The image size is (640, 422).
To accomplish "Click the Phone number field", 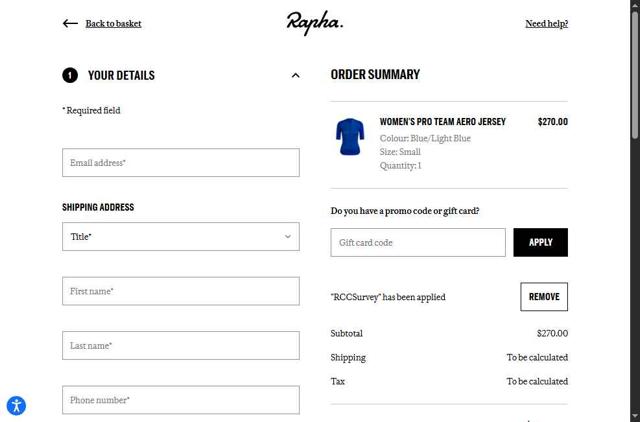I will [x=180, y=400].
